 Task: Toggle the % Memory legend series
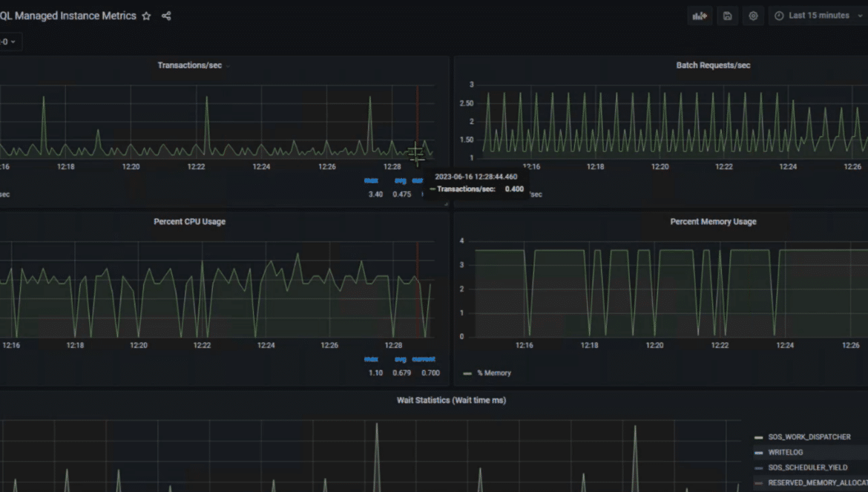494,373
